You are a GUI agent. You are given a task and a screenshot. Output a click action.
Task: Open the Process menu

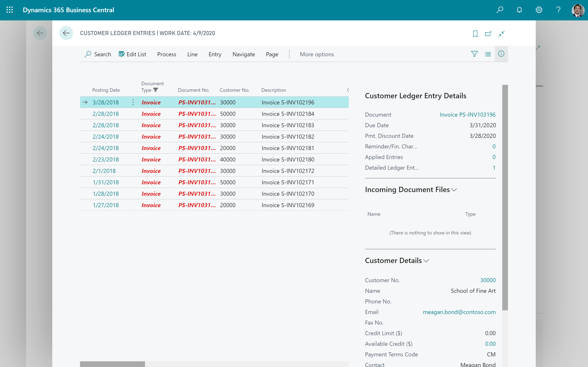tap(167, 54)
